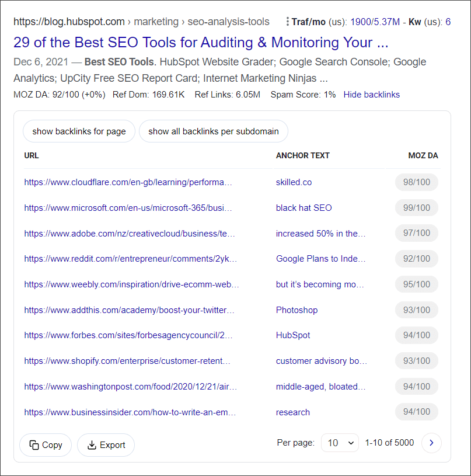
Task: Open the weebly.com backlink URL
Action: pyautogui.click(x=132, y=284)
